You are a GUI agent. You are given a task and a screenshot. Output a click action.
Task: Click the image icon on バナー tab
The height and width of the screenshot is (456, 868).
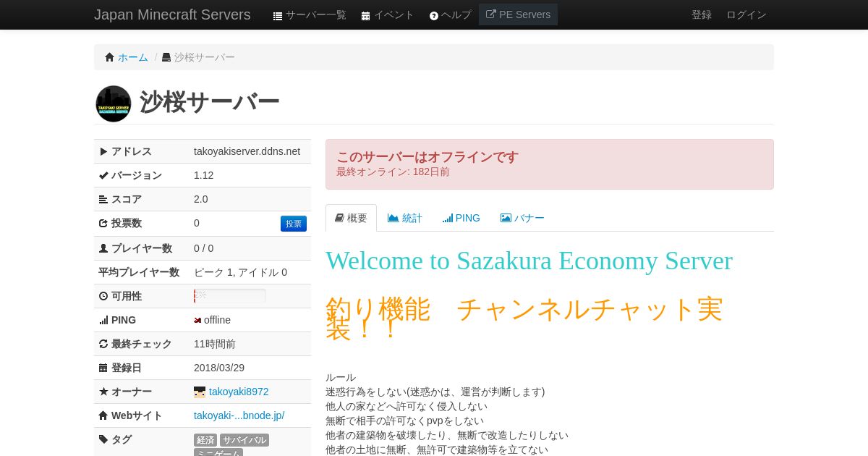[506, 218]
